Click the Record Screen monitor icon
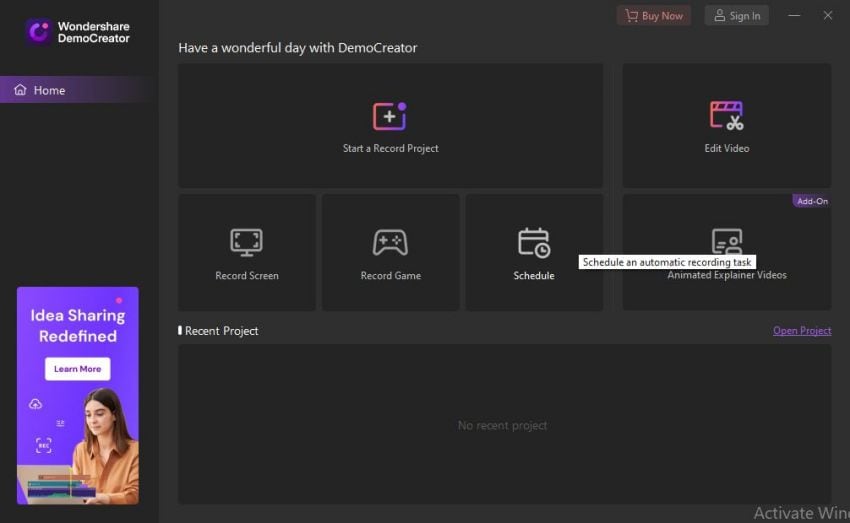 (x=246, y=242)
